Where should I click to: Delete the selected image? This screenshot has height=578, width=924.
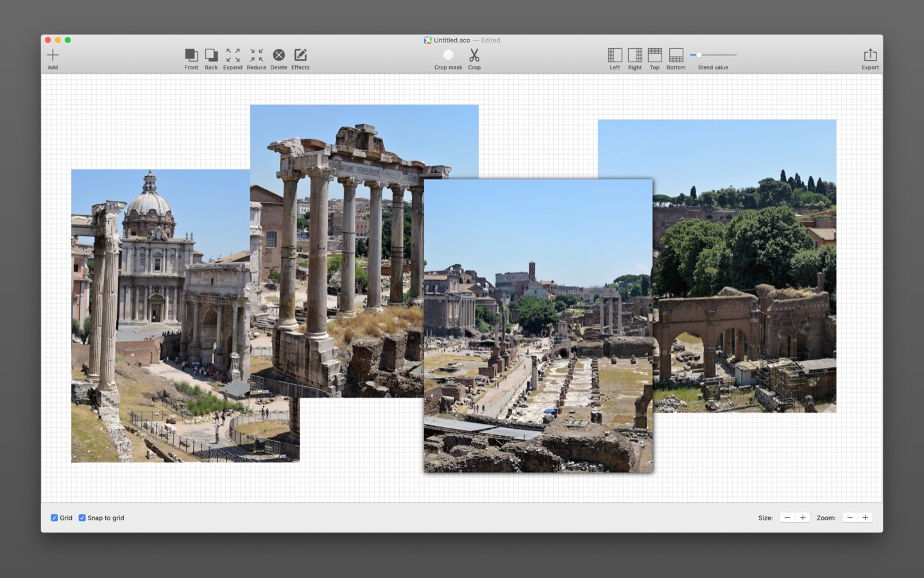pos(278,55)
